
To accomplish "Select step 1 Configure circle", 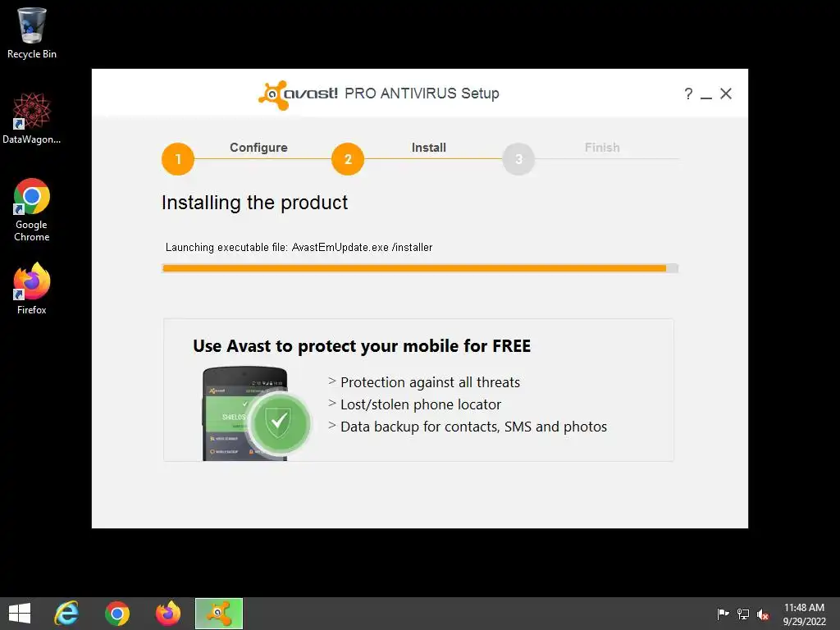I will coord(178,159).
